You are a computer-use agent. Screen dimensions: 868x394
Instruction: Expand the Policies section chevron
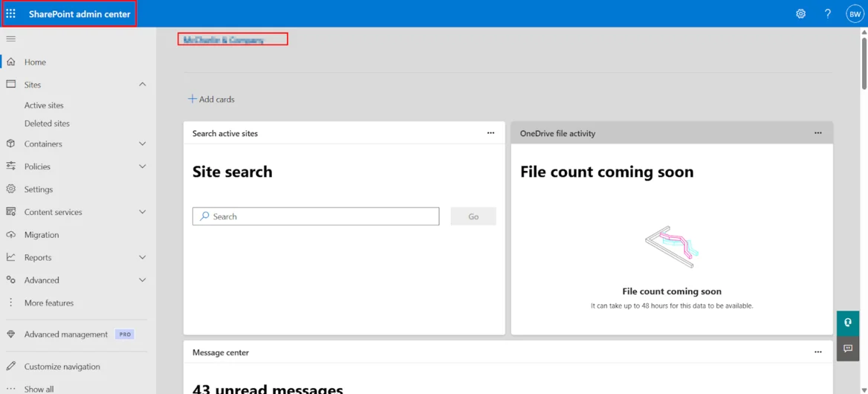coord(142,167)
